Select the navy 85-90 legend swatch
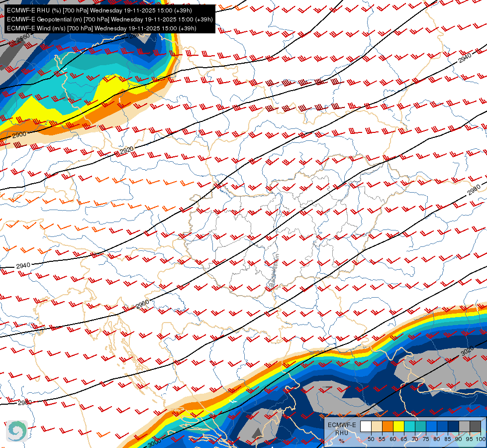Screen dimensions: 487x448 coord(454,427)
